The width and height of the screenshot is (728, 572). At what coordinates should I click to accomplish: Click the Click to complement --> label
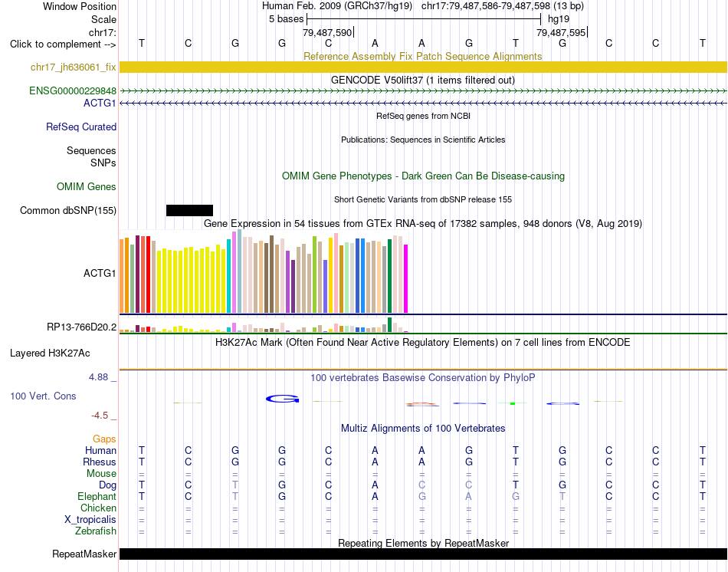click(63, 44)
